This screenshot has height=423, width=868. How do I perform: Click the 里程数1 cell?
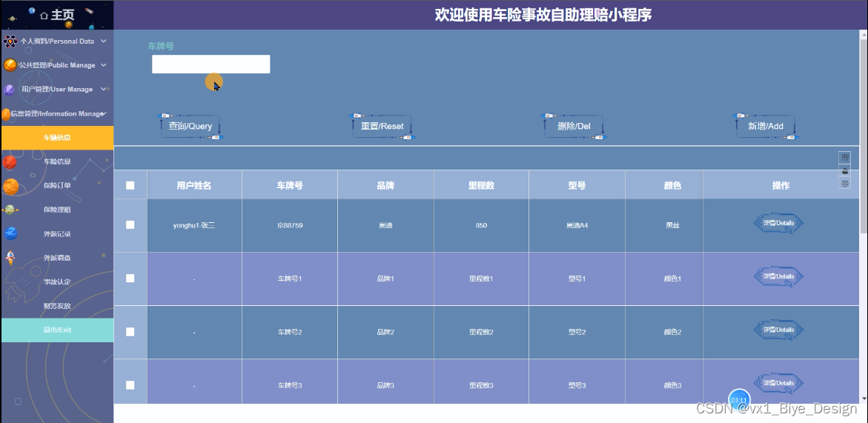482,279
